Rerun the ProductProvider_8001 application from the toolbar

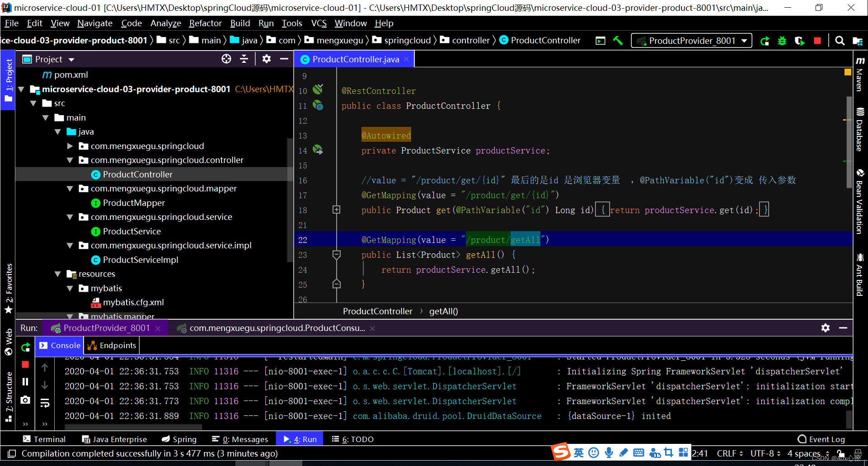point(765,41)
